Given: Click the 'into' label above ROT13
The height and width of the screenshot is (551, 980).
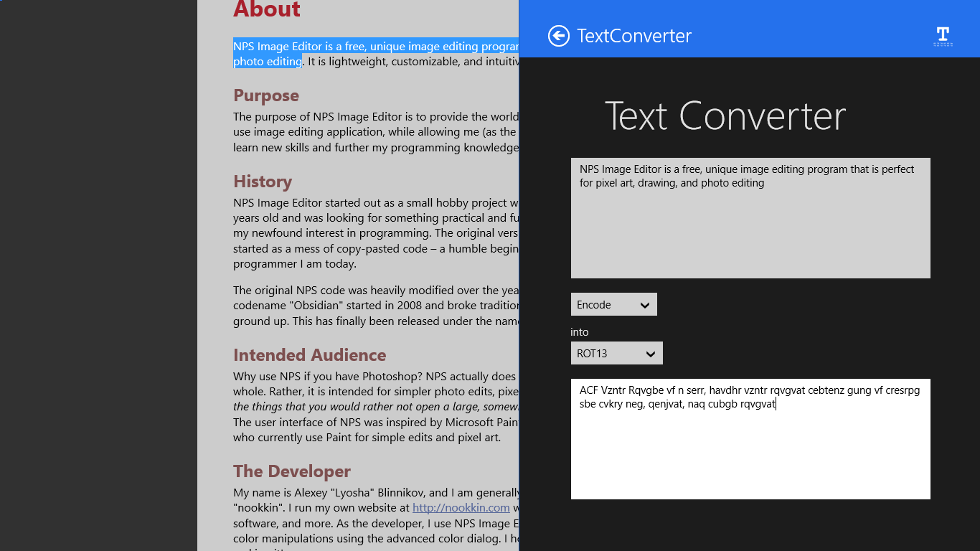Looking at the screenshot, I should pyautogui.click(x=579, y=332).
